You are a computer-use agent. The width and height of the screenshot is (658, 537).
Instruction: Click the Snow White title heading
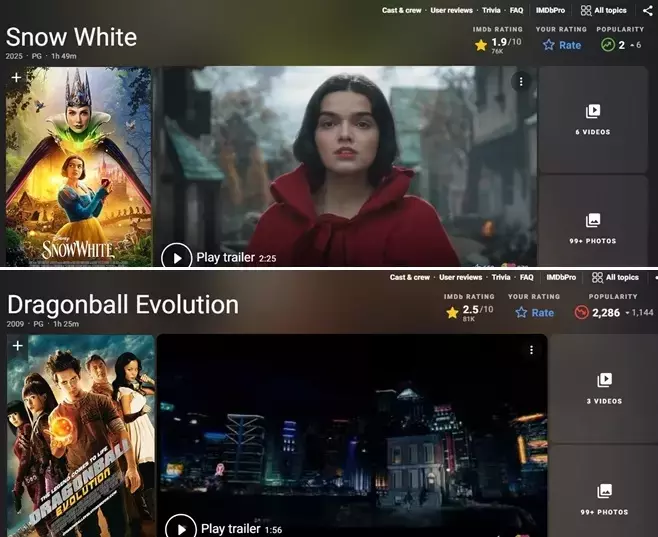tap(71, 37)
